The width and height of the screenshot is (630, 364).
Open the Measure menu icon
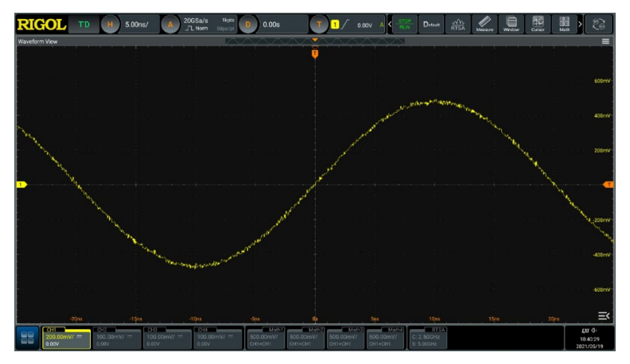[484, 25]
